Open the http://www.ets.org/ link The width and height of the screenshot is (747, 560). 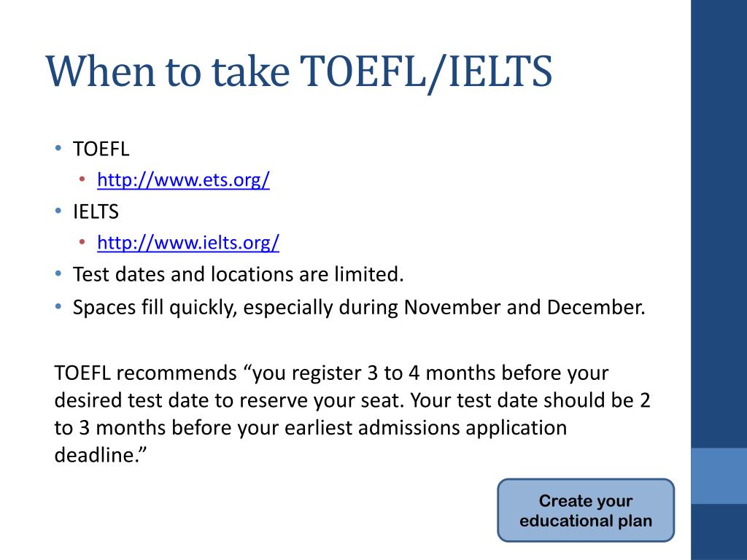(x=183, y=180)
